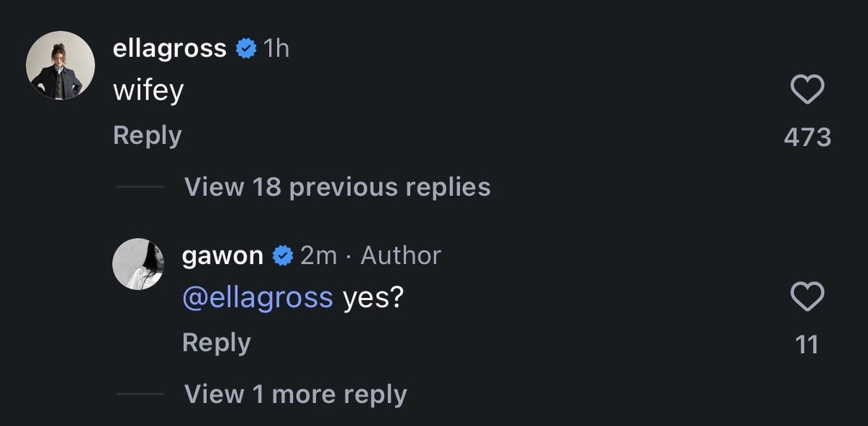This screenshot has height=426, width=868.
Task: View the 473 likes count
Action: click(807, 137)
